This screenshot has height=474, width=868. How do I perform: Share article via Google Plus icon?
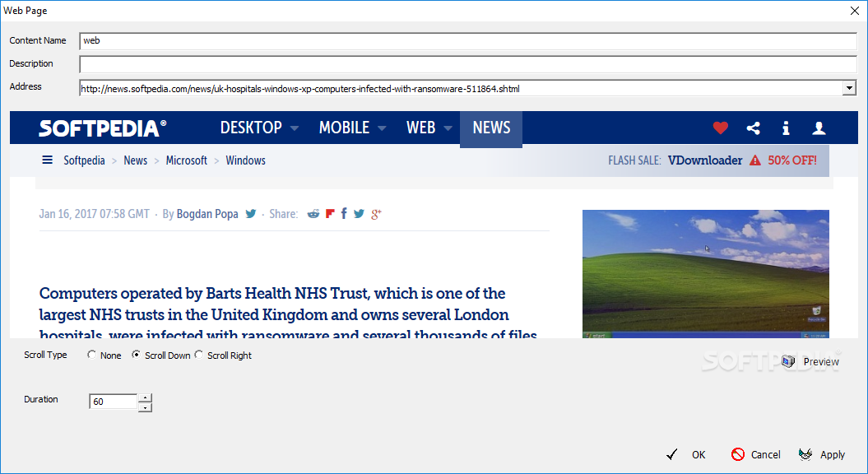[x=377, y=214]
